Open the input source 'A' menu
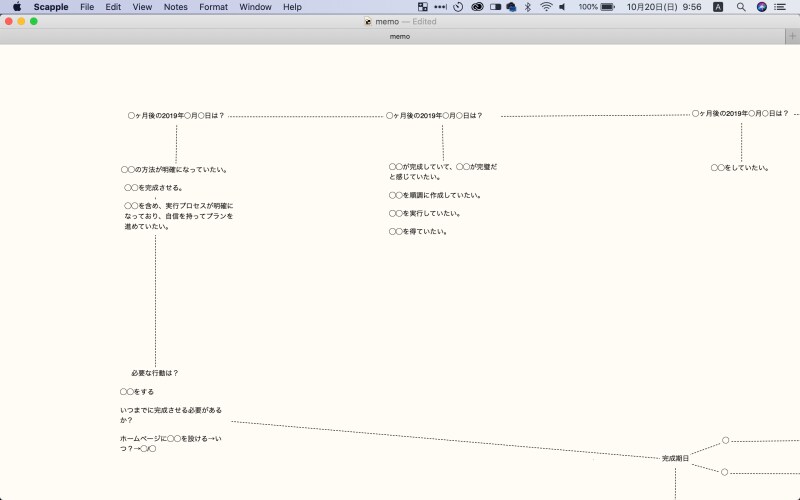 pyautogui.click(x=718, y=7)
